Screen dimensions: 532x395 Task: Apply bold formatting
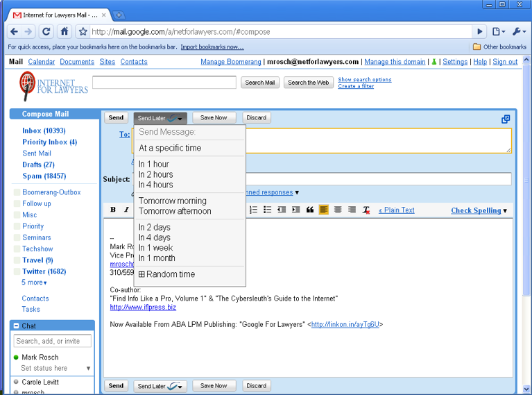(x=113, y=210)
